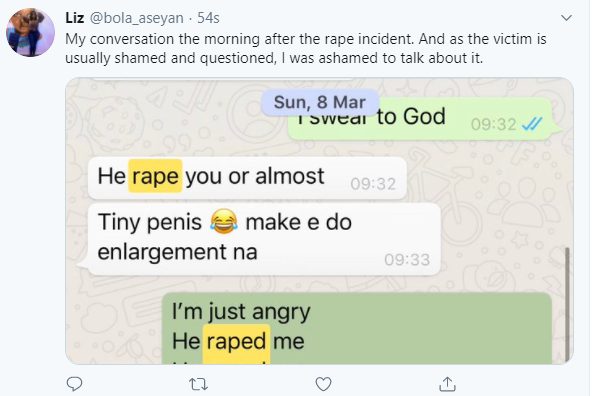The image size is (593, 396).
Task: Click the 'swear to God' sent message
Action: 422,119
